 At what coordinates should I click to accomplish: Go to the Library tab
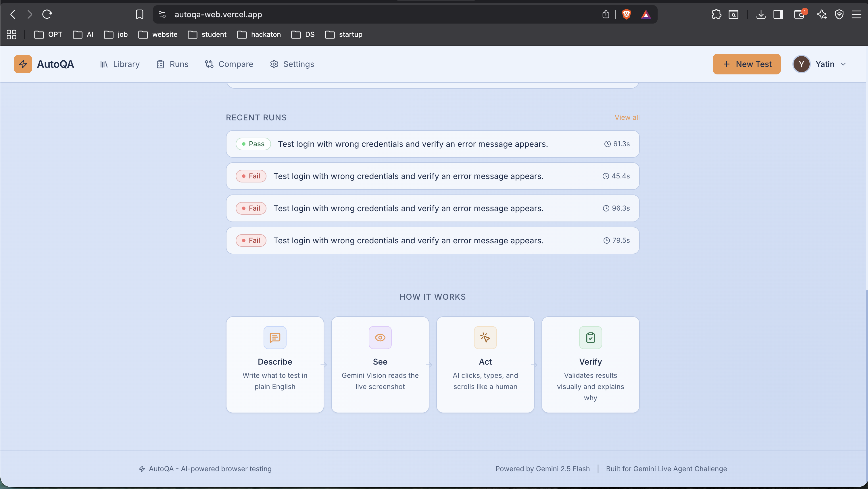pyautogui.click(x=120, y=64)
